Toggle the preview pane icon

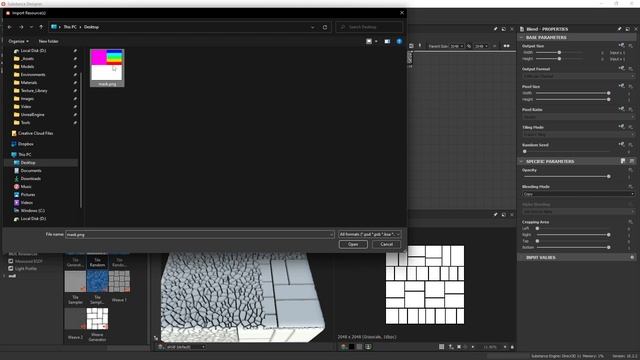(x=387, y=41)
